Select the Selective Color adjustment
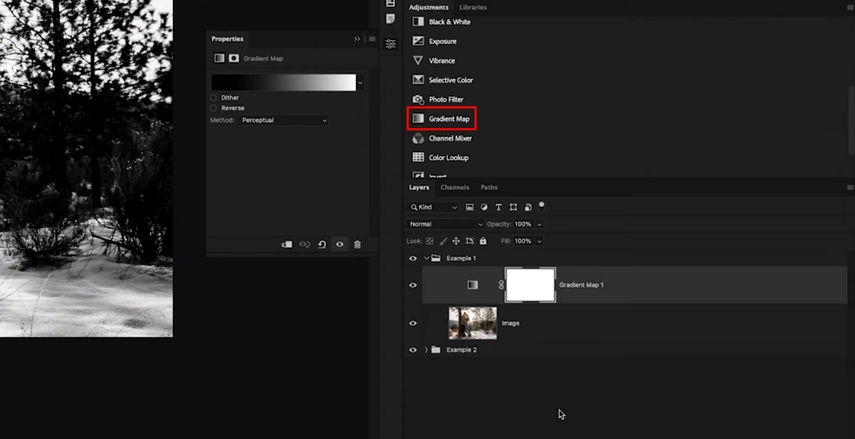This screenshot has width=855, height=439. [x=450, y=80]
